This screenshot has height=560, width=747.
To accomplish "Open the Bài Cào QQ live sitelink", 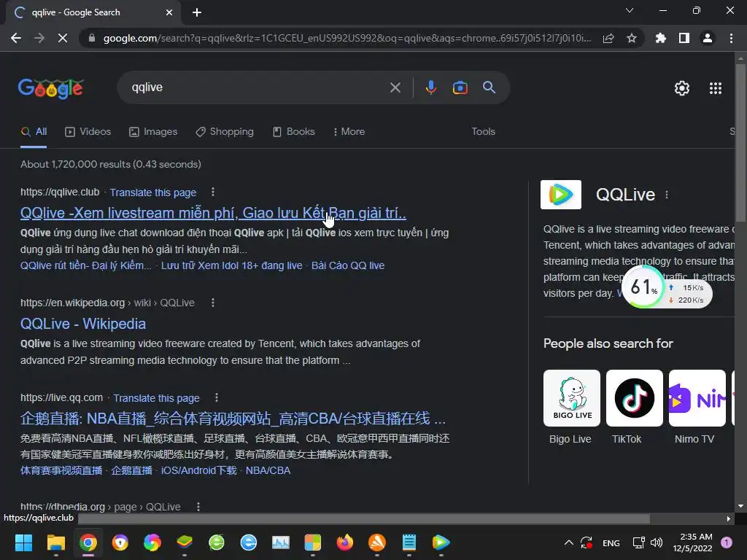I will point(348,265).
